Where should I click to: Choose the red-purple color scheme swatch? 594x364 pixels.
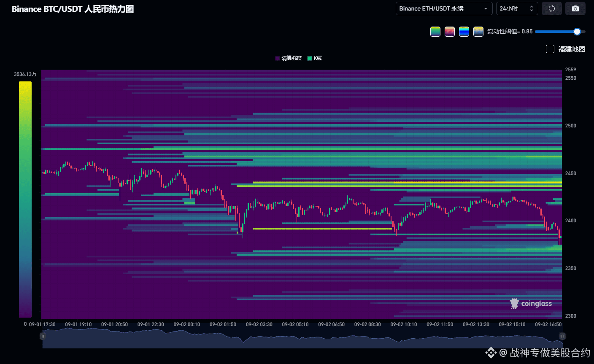click(x=450, y=32)
